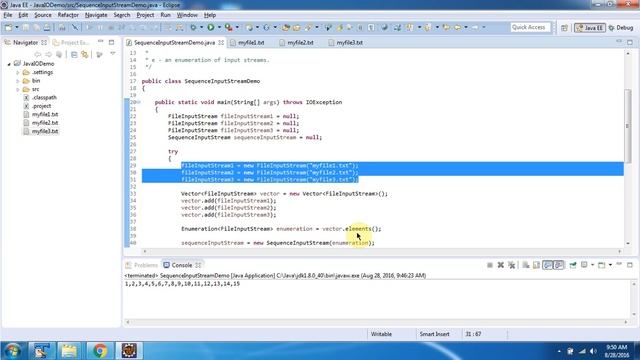640x360 pixels.
Task: Click Remove All Terminated Launches icon
Action: [511, 265]
